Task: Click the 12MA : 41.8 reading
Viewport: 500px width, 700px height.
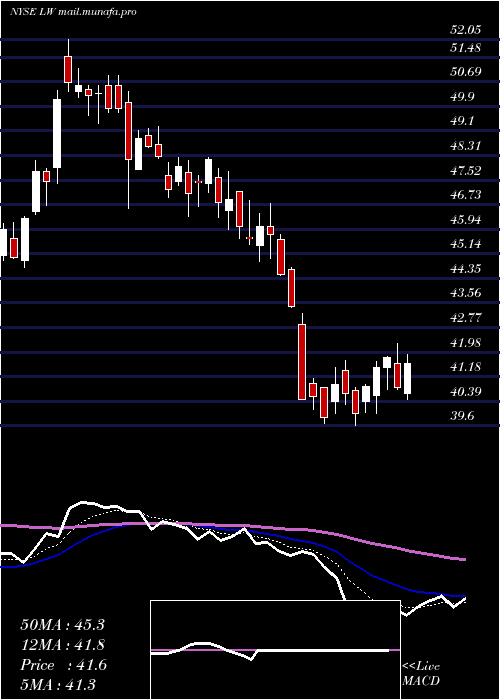Action: point(62,645)
